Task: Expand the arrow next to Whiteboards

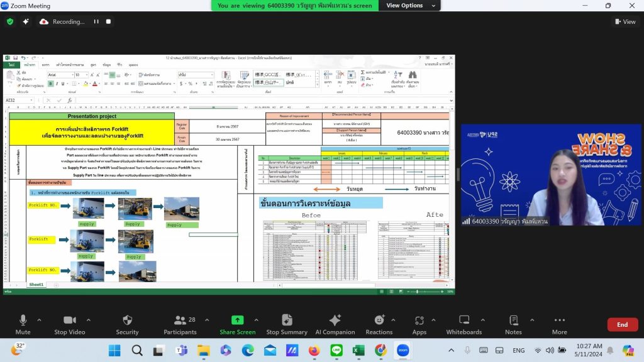Action: 482,320
